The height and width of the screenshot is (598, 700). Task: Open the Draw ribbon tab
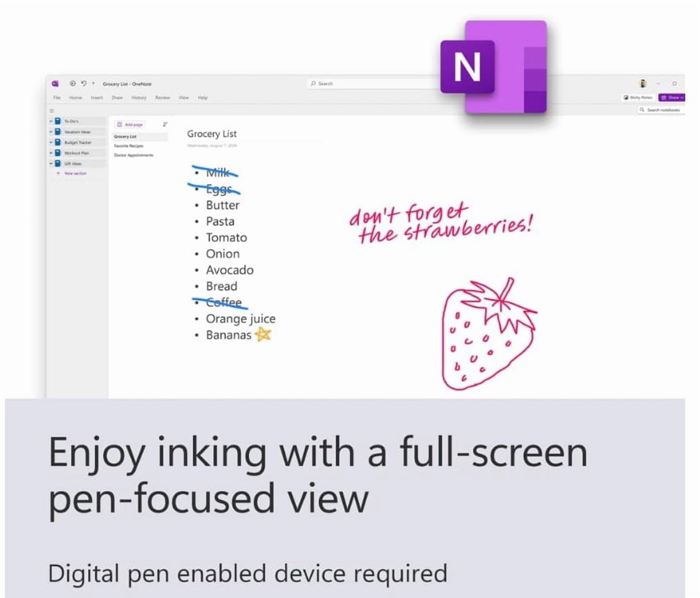coord(117,98)
